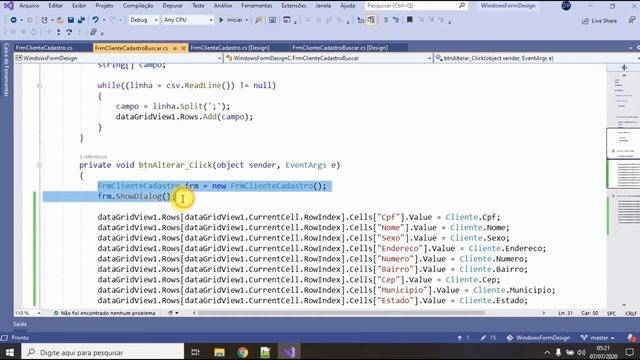Open the notification center icon
Image resolution: width=640 pixels, height=360 pixels.
click(629, 352)
